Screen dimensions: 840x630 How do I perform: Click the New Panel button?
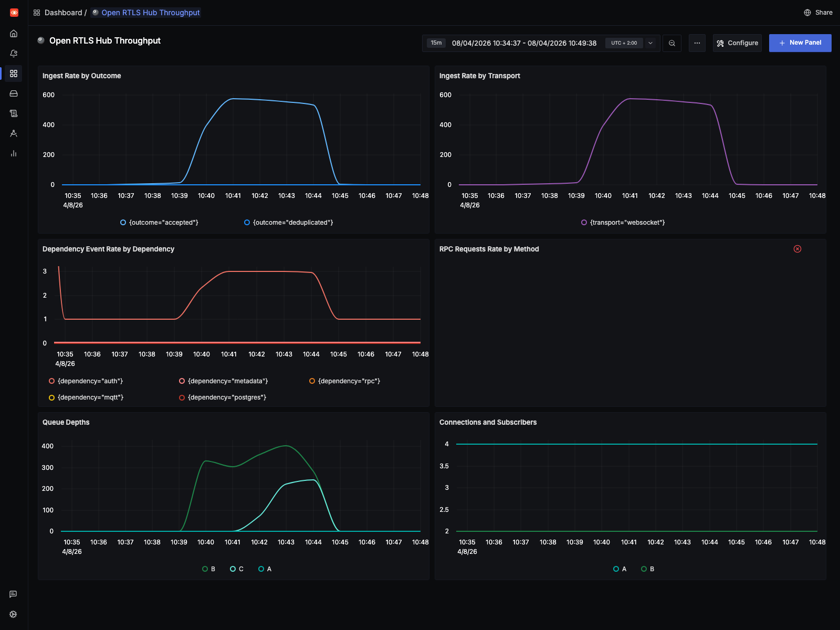click(800, 43)
